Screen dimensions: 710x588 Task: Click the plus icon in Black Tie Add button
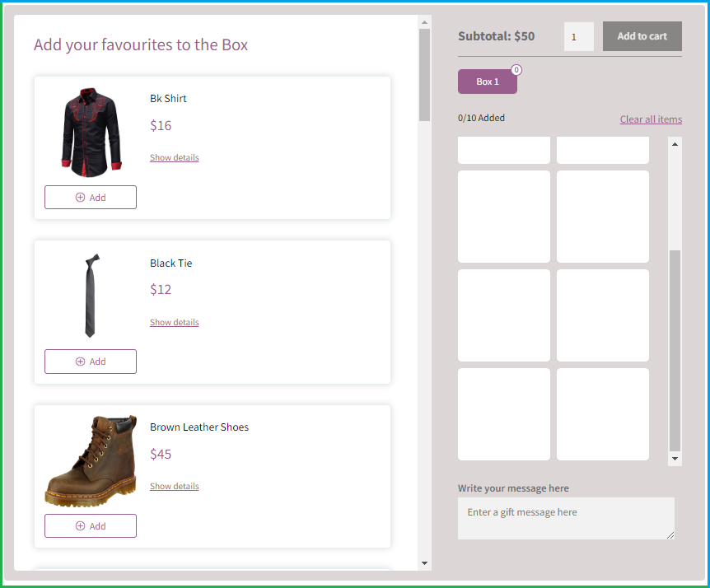80,362
